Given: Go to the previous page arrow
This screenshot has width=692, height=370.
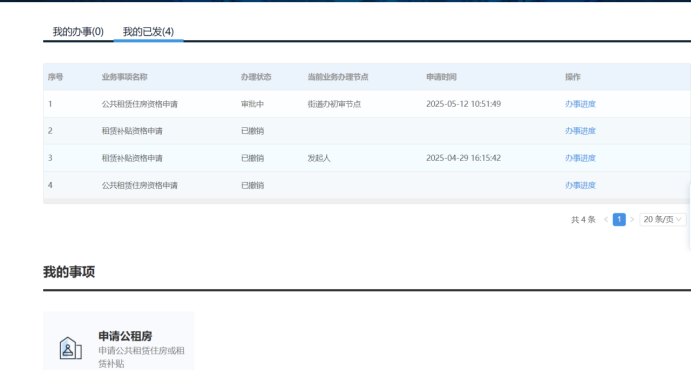Looking at the screenshot, I should pos(606,219).
